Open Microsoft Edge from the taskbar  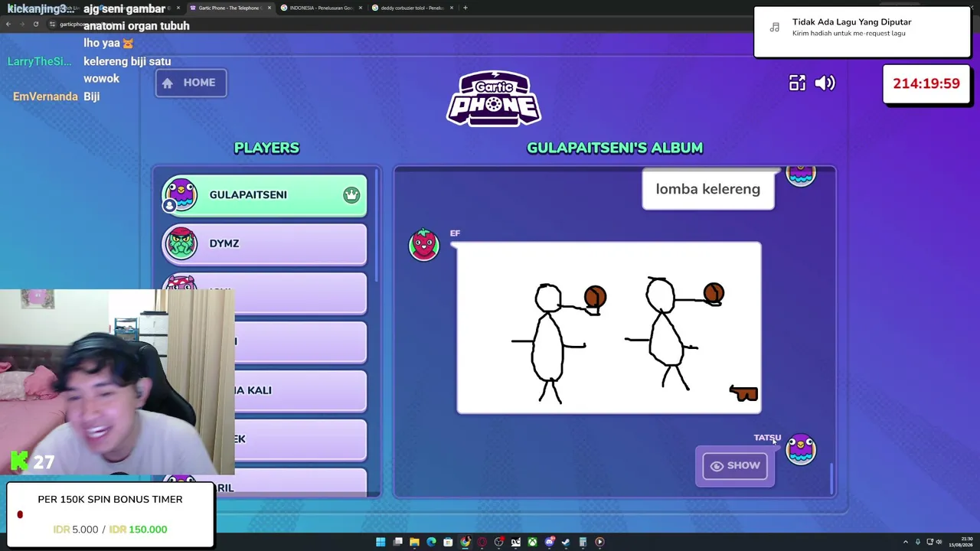431,542
